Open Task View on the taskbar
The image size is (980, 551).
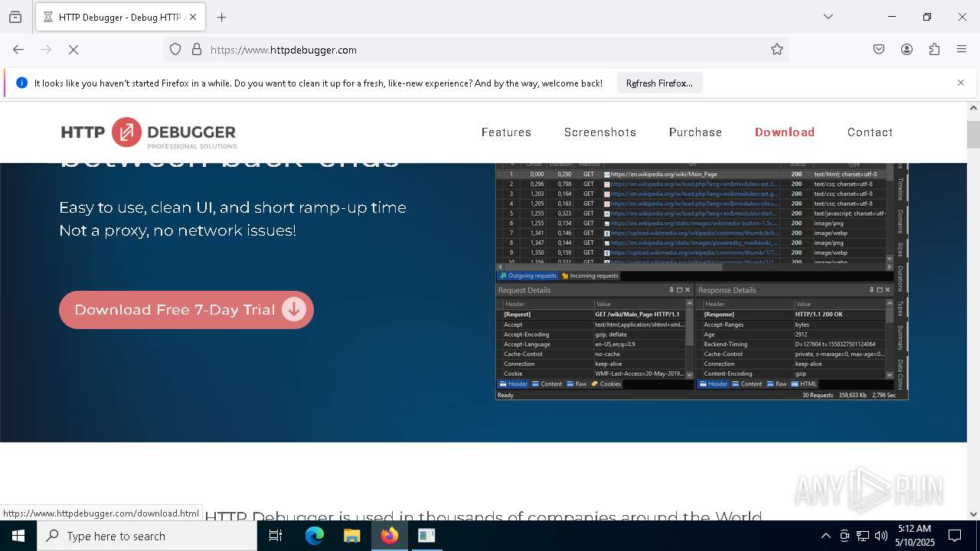[276, 536]
